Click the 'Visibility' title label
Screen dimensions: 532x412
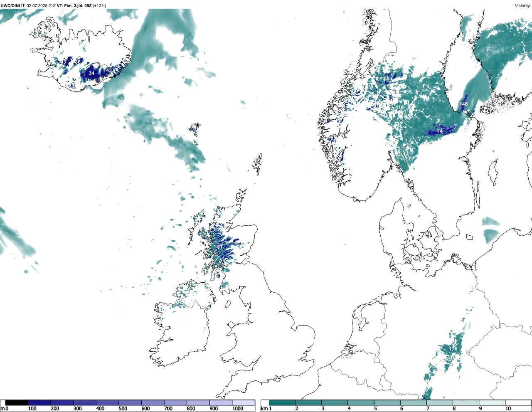point(522,6)
